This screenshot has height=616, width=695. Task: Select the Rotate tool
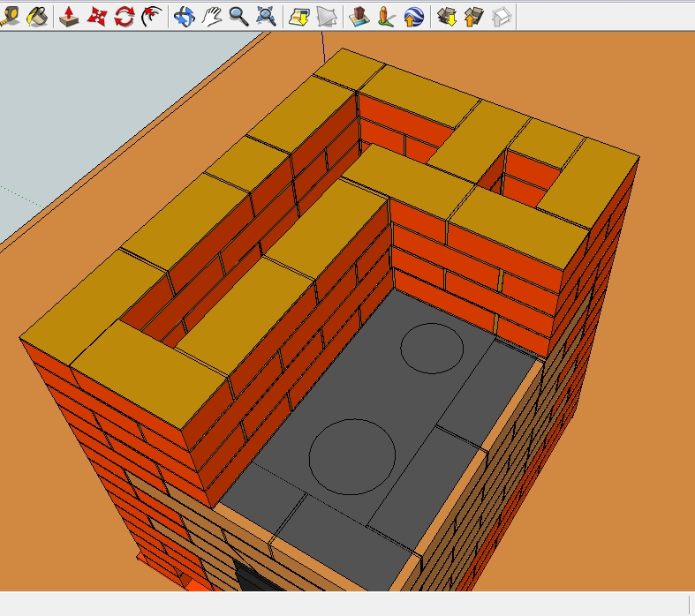124,16
